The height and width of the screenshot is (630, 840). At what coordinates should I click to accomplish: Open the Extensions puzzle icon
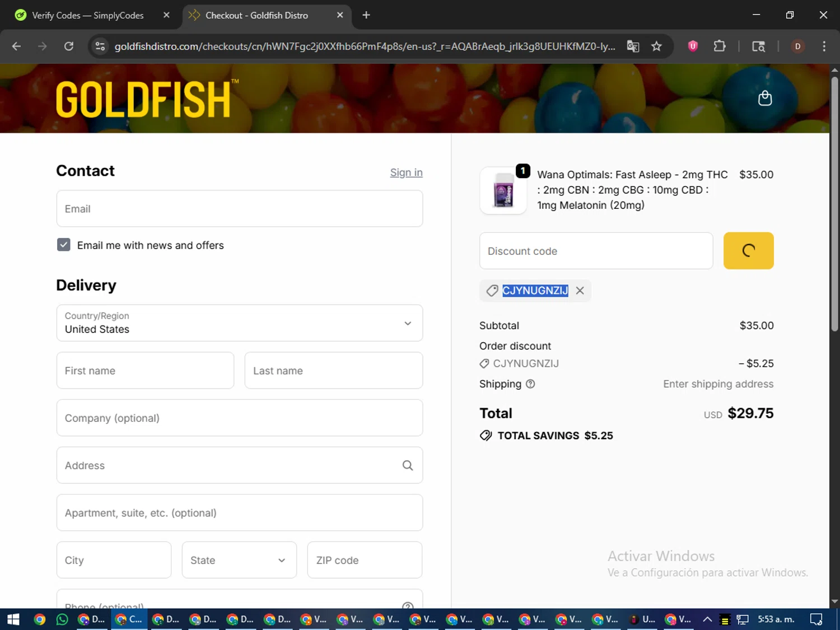[720, 46]
